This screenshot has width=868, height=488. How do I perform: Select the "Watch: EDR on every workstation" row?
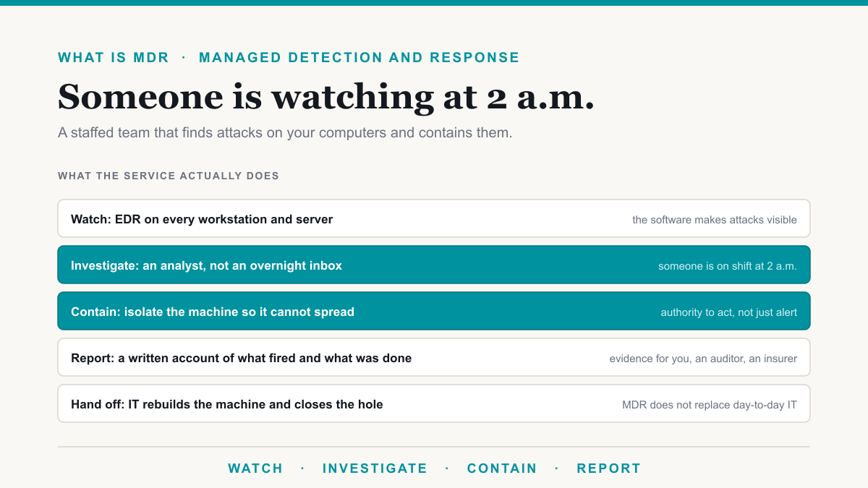(434, 218)
